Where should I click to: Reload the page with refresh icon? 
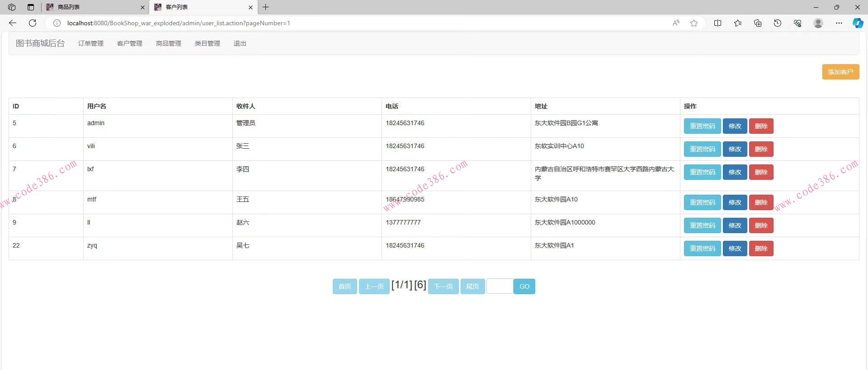click(33, 23)
